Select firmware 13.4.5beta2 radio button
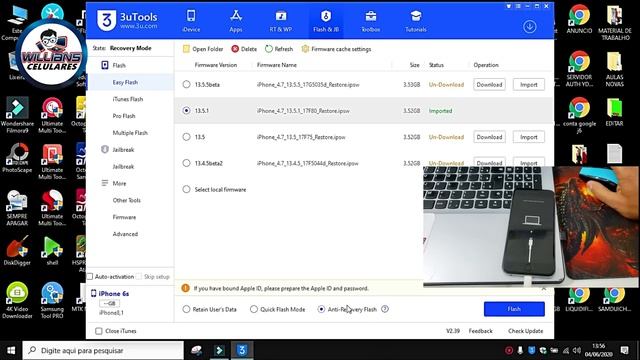 click(187, 163)
